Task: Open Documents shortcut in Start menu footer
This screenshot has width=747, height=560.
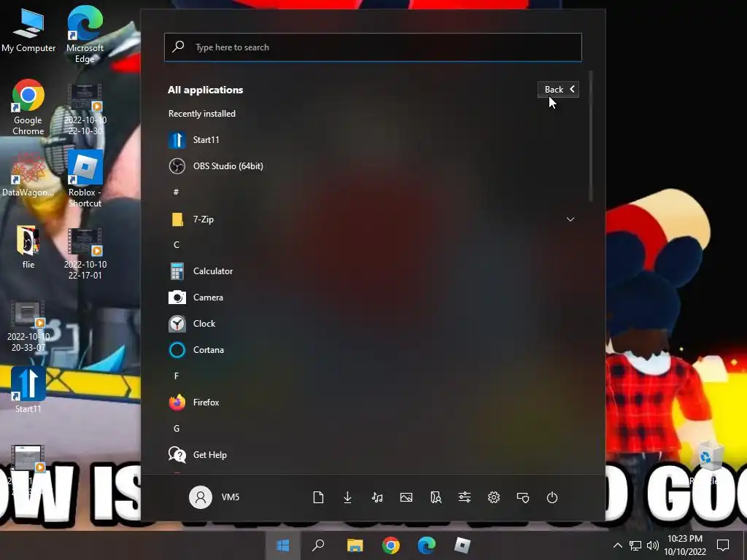Action: click(318, 497)
